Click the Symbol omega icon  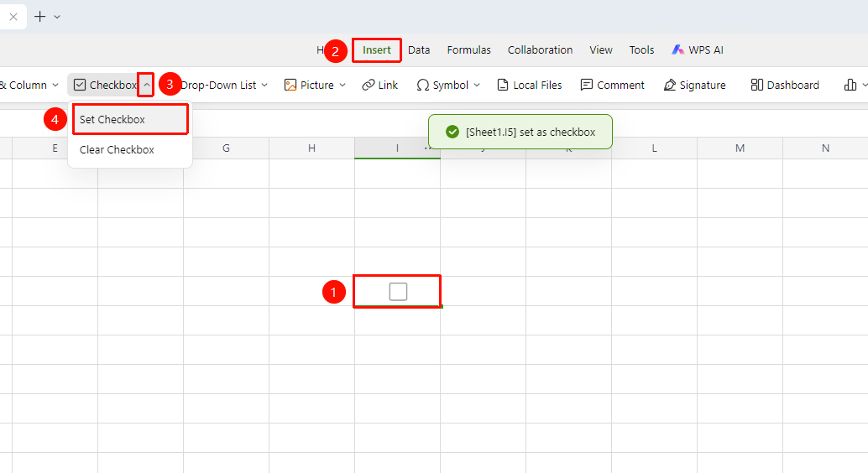click(x=423, y=86)
